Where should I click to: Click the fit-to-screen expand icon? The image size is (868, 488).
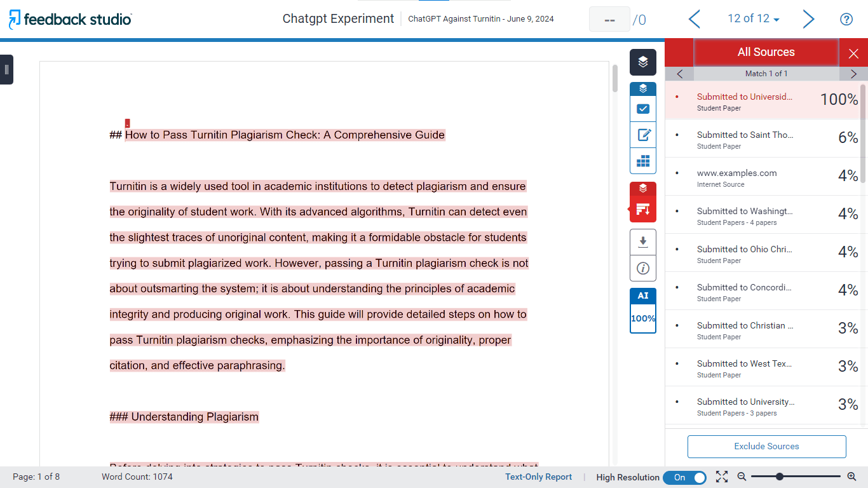coord(722,477)
